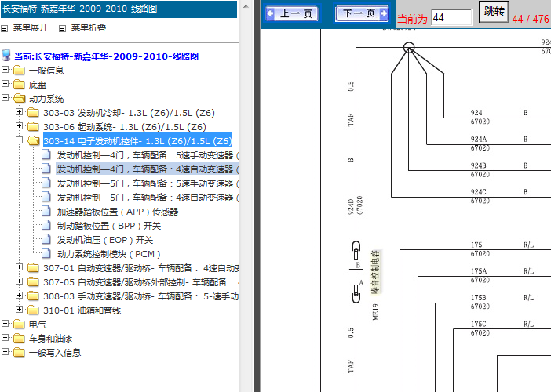This screenshot has height=392, width=551.
Task: Click folder icon of 310-01 油箱和管线
Action: coord(33,310)
